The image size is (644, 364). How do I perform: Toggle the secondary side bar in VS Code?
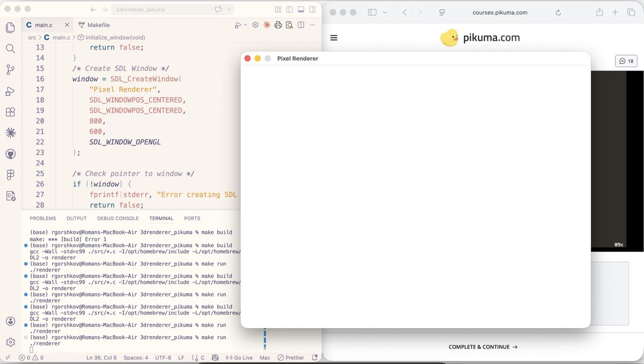(x=312, y=10)
